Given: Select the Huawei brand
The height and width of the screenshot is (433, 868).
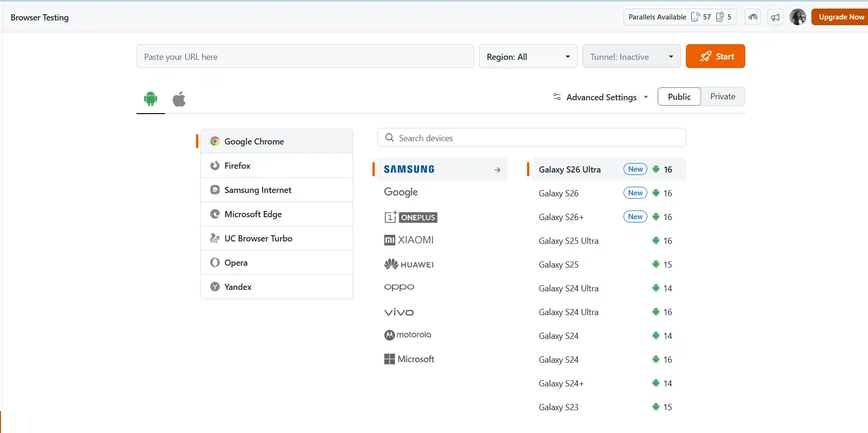Looking at the screenshot, I should pos(409,264).
